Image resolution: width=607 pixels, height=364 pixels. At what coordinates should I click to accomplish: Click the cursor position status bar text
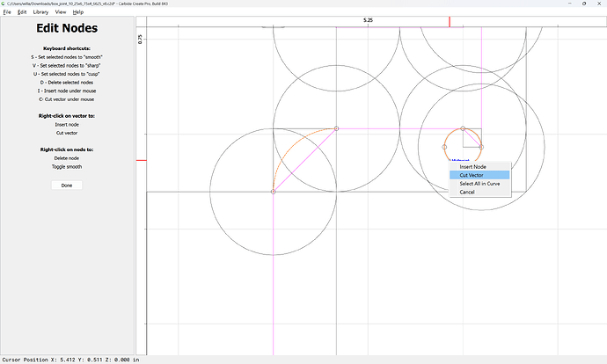[70, 360]
